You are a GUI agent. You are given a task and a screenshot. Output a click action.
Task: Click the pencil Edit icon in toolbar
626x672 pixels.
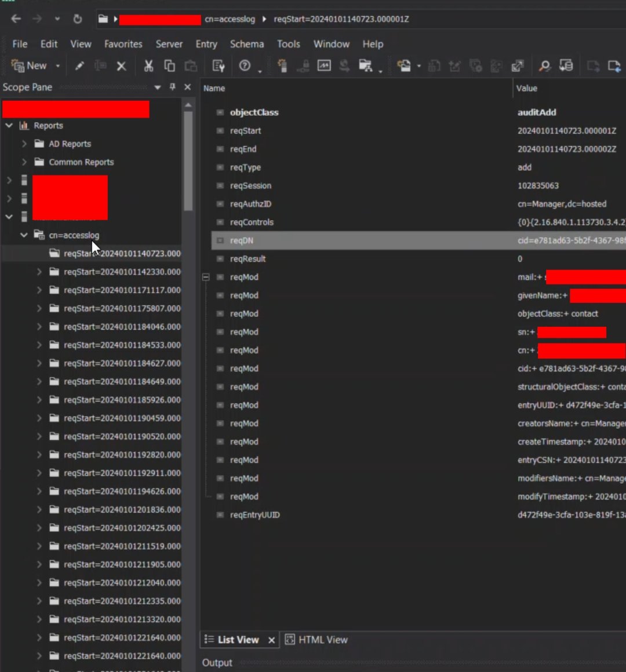point(79,65)
